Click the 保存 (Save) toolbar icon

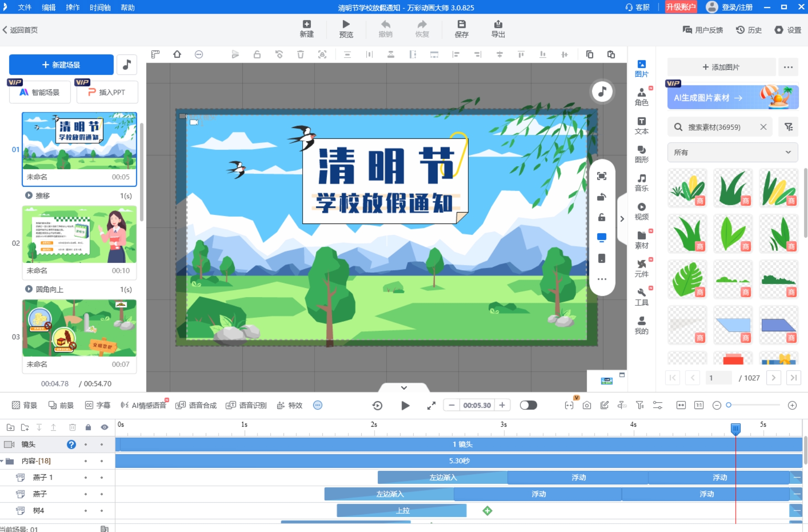[461, 29]
